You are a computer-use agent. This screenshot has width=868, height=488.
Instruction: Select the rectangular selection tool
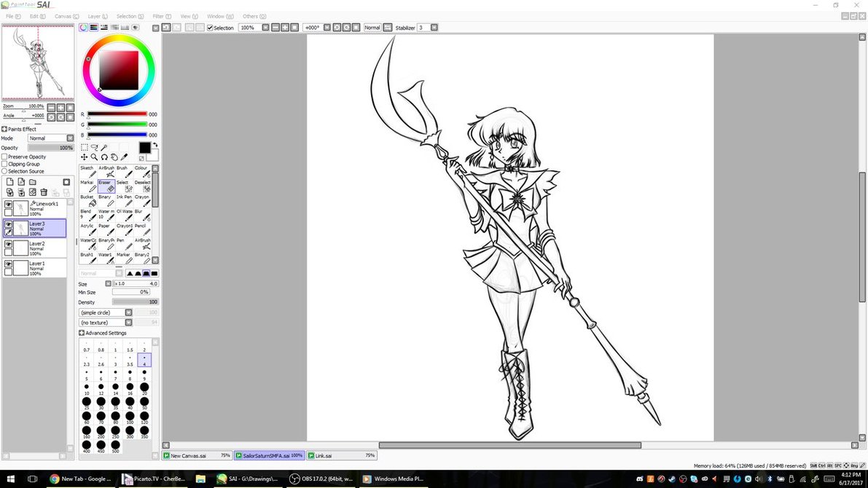[x=84, y=147]
